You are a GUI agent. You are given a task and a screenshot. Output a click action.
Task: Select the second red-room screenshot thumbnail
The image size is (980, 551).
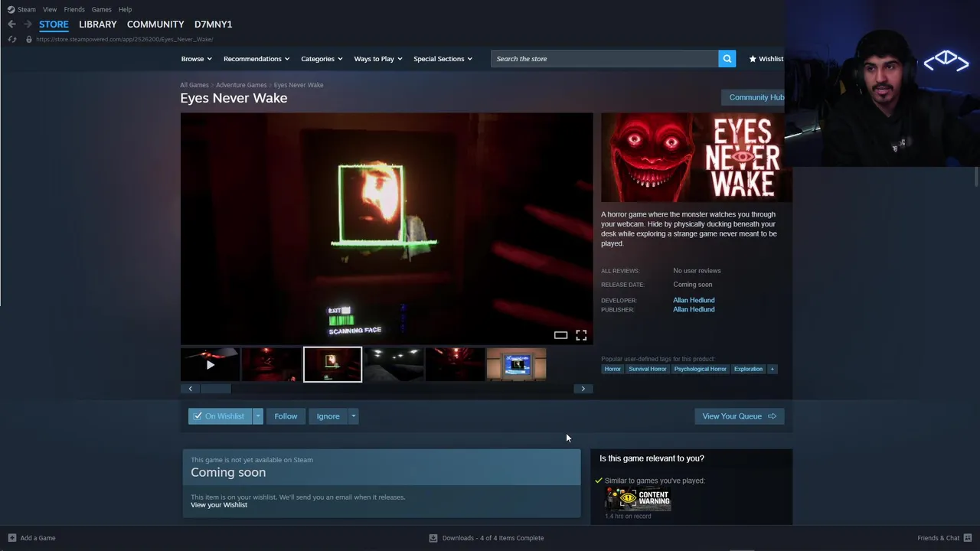coord(271,364)
